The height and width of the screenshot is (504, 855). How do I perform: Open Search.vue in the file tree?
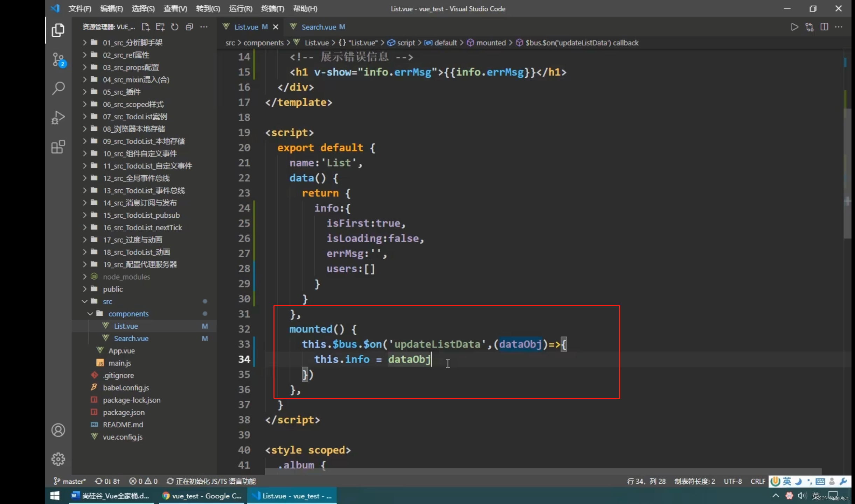pyautogui.click(x=144, y=338)
